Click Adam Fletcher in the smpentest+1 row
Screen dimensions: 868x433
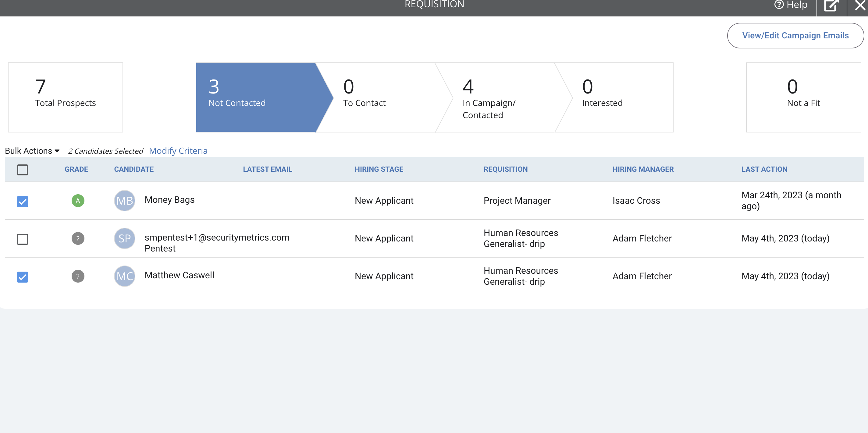click(x=642, y=238)
